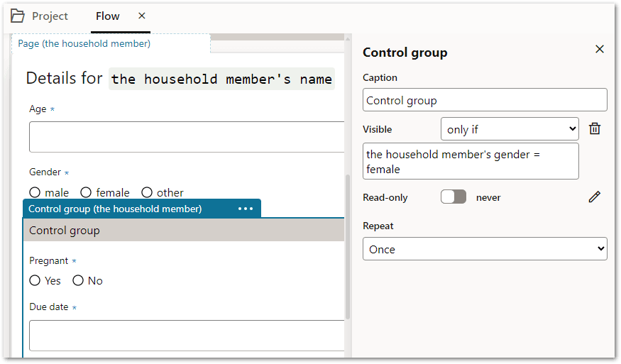This screenshot has width=621, height=364.
Task: Edit the visibility condition expression field
Action: (x=471, y=161)
